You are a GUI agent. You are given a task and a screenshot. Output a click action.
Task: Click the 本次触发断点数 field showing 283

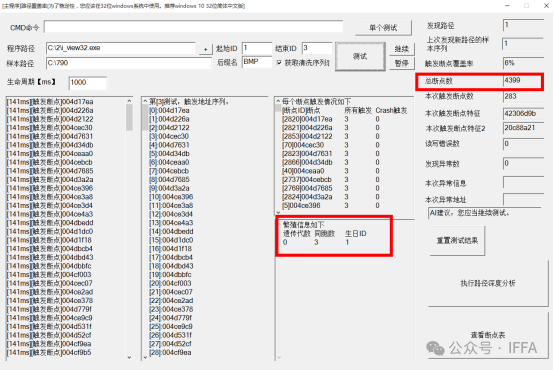click(523, 96)
